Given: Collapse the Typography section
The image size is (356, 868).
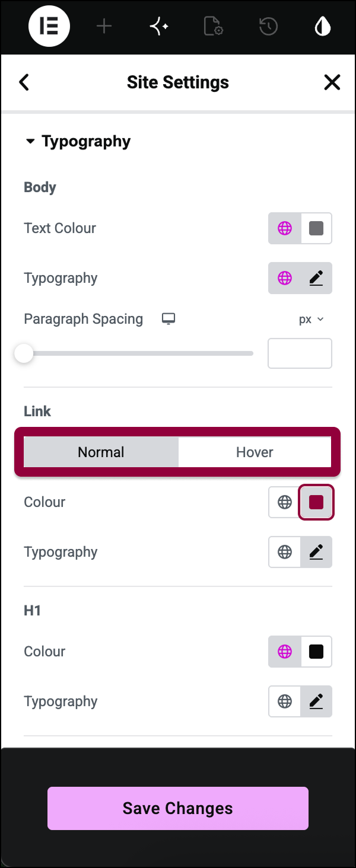Looking at the screenshot, I should (x=78, y=141).
